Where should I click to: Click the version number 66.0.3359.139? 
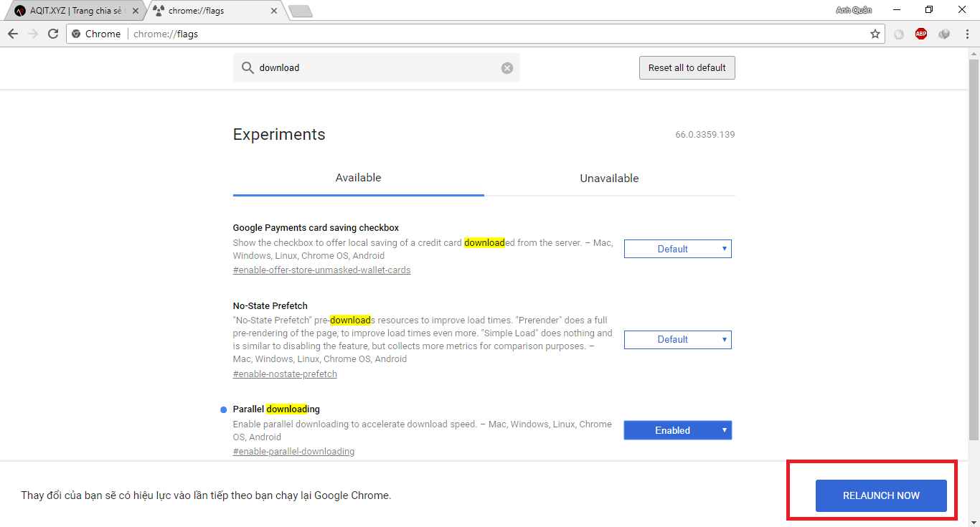705,135
